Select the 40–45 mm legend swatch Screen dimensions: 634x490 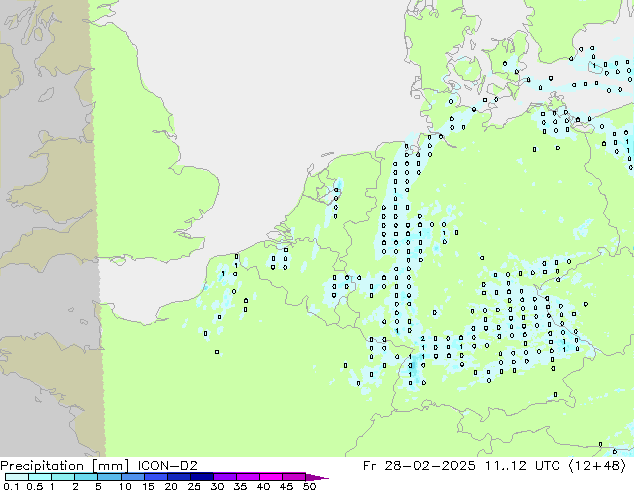(271, 477)
